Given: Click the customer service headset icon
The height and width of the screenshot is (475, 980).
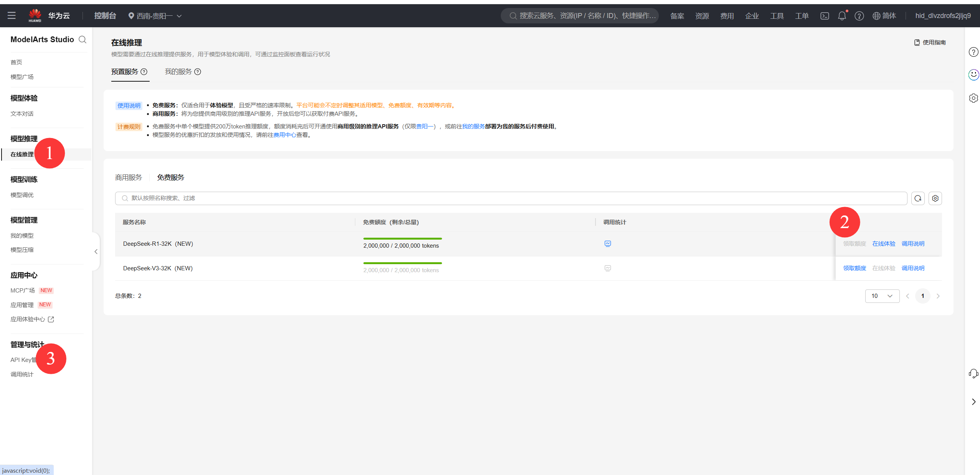Looking at the screenshot, I should (973, 373).
